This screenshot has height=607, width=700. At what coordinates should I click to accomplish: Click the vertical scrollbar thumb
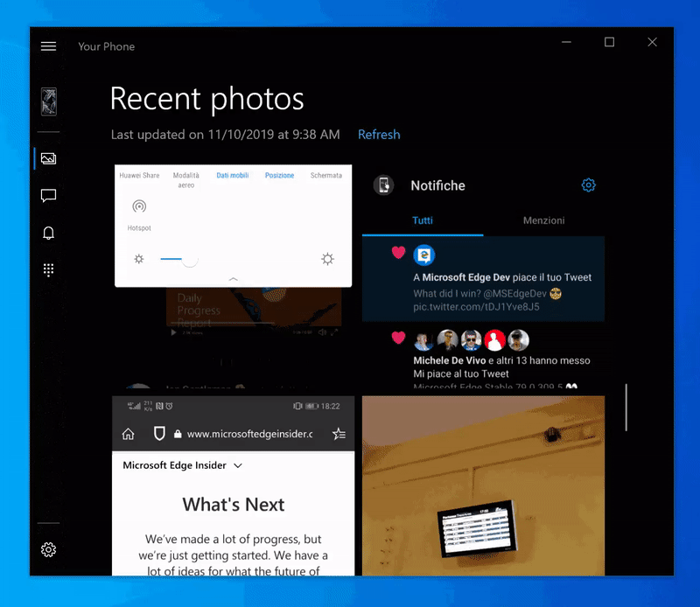pos(626,407)
